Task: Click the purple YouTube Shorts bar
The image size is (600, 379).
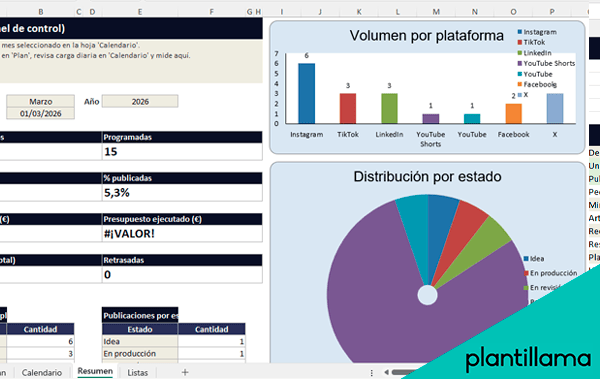Action: pos(431,119)
